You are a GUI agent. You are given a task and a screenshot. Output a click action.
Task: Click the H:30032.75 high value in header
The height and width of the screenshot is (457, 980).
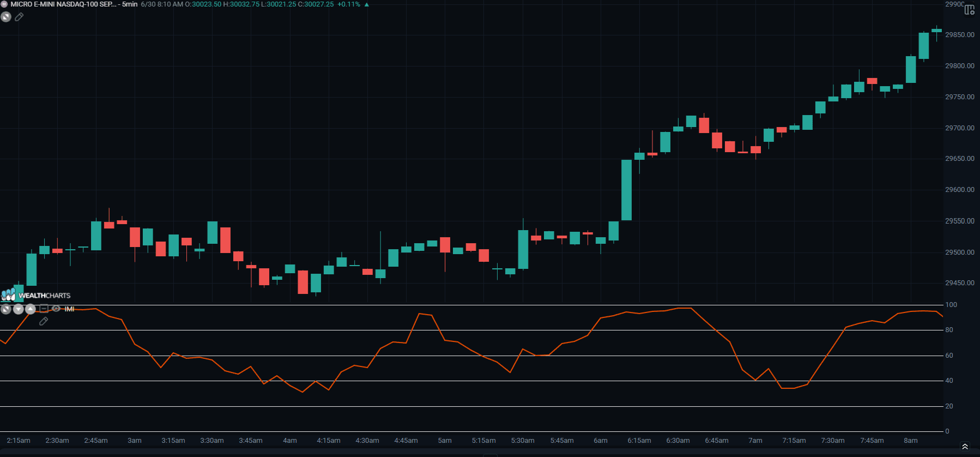click(241, 4)
